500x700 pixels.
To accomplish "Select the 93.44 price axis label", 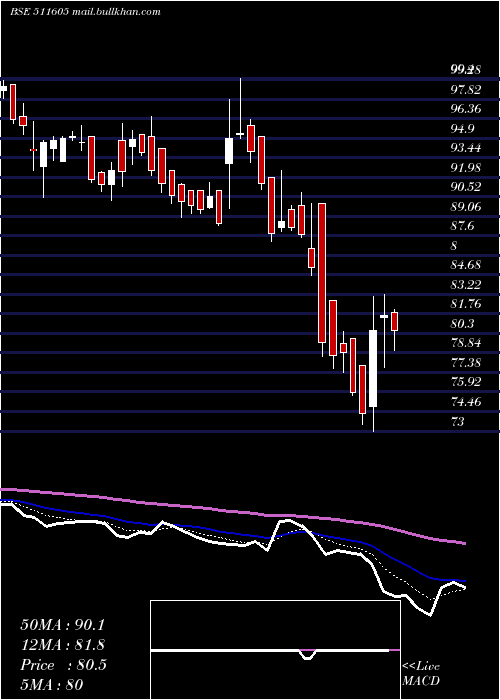I will (x=466, y=148).
